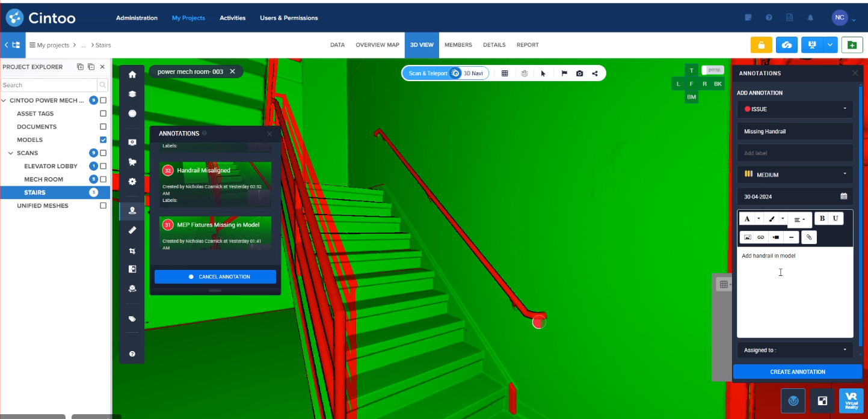Open the Activities menu
Image resolution: width=868 pixels, height=419 pixels.
coord(233,18)
